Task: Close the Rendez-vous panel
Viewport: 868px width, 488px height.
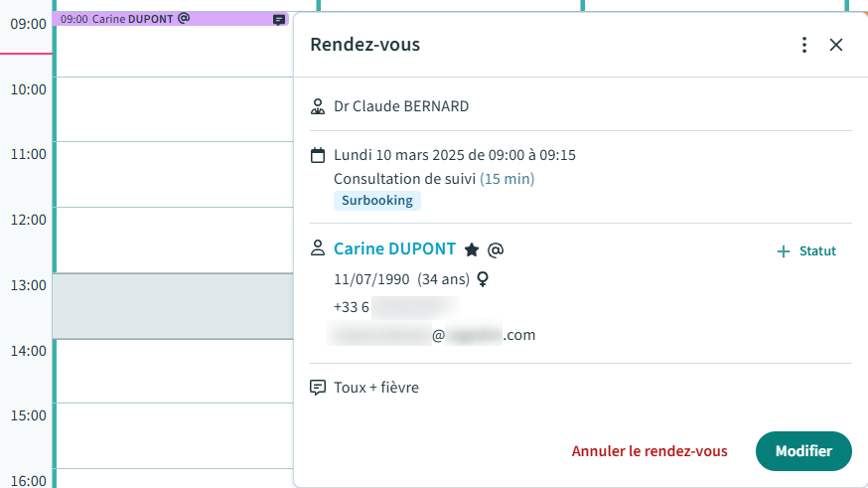Action: [836, 45]
